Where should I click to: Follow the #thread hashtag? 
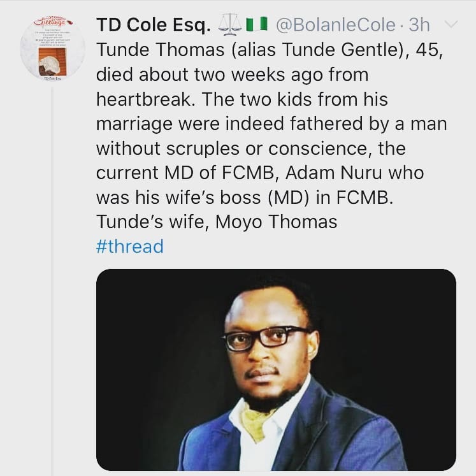(130, 246)
